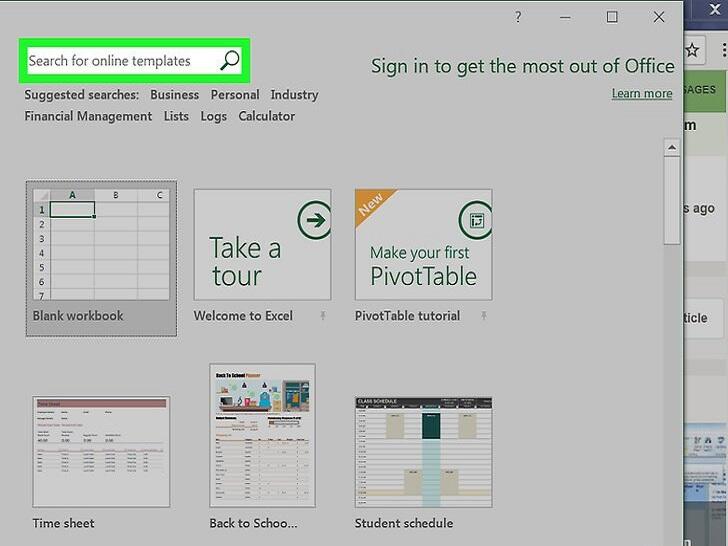
Task: Close the Excel start window
Action: point(659,17)
